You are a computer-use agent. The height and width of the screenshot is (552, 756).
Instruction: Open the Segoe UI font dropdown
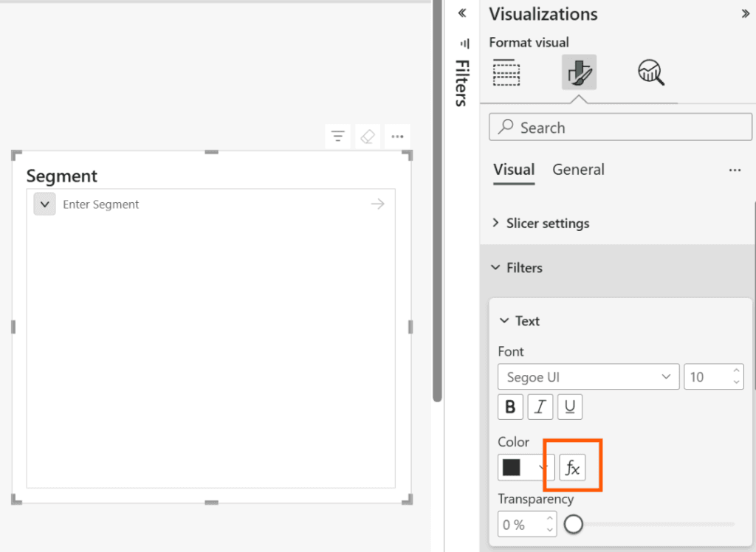(x=588, y=377)
